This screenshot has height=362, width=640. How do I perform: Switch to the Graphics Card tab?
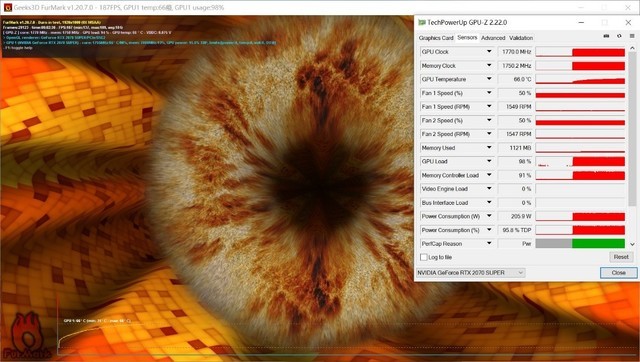436,38
